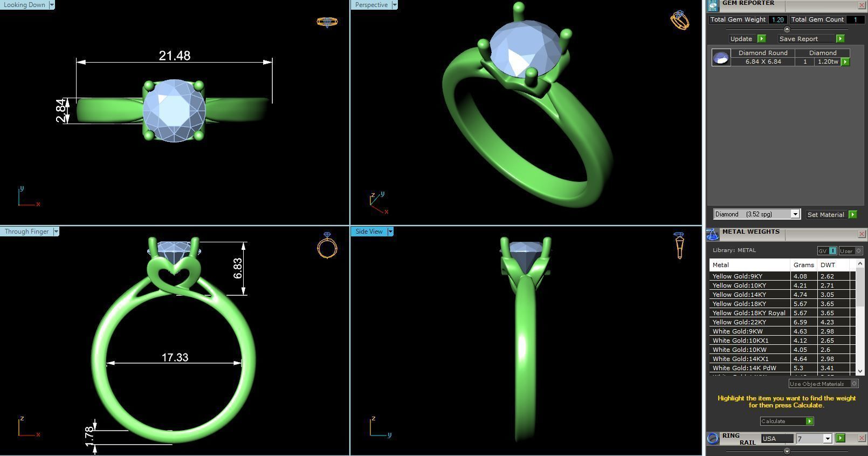Select White Gold:10KW row
Viewport: 868px width, 456px height.
(782, 350)
